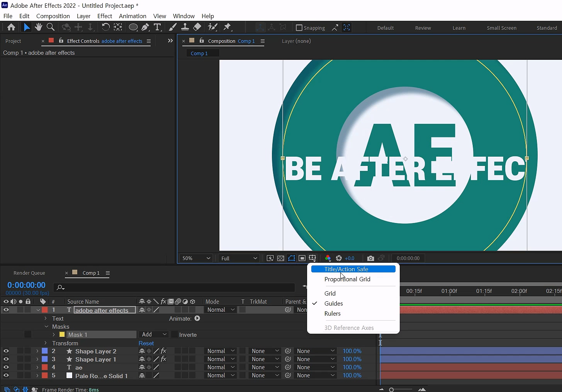Screen dimensions: 562x392
Task: Select the Eraser tool
Action: [x=197, y=27]
